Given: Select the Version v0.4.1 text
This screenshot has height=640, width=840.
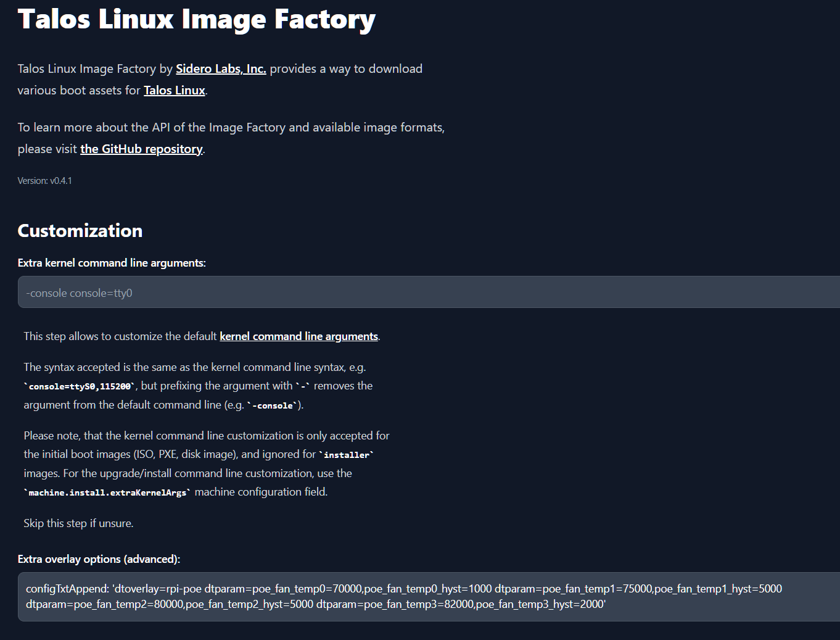Looking at the screenshot, I should pos(44,180).
